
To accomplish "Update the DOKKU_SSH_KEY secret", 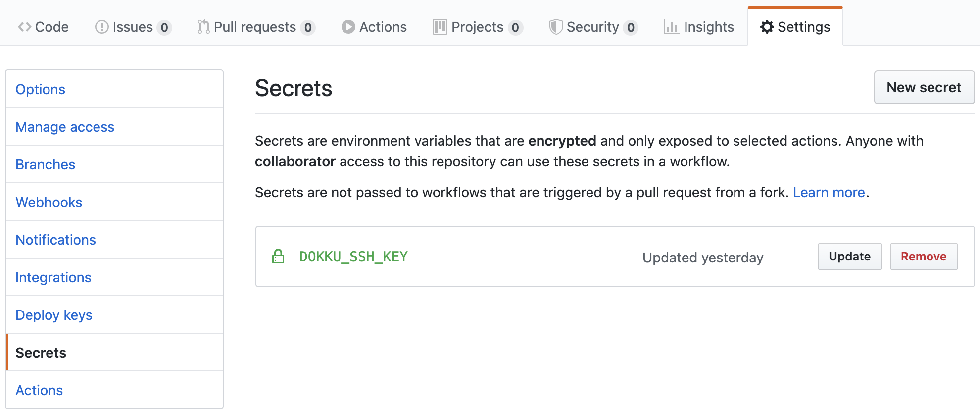I will point(849,257).
